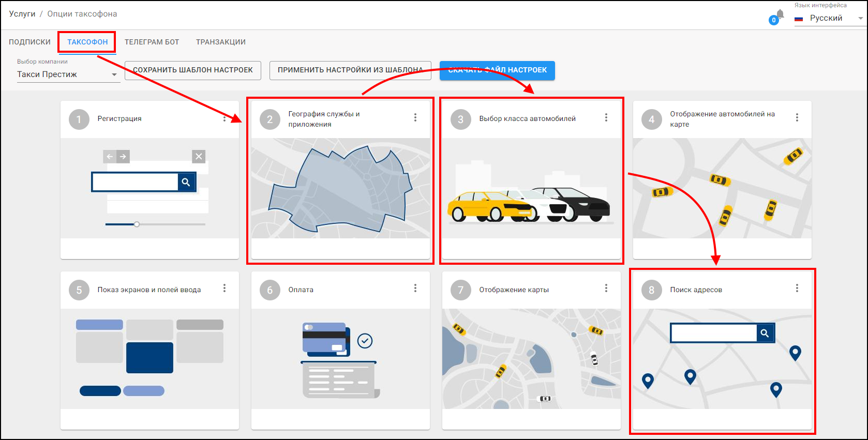Open the Оплата card illustration
The height and width of the screenshot is (440, 868).
pyautogui.click(x=340, y=359)
